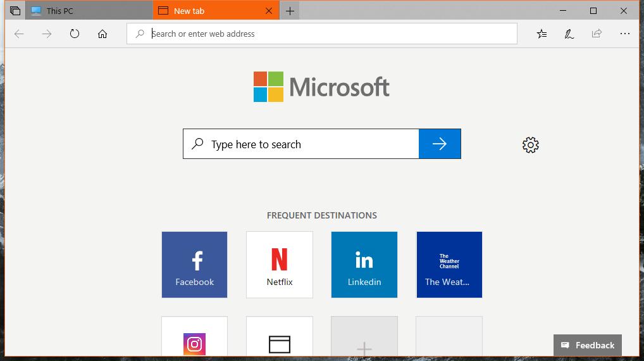
Task: Open the Linkedin tile
Action: (364, 264)
